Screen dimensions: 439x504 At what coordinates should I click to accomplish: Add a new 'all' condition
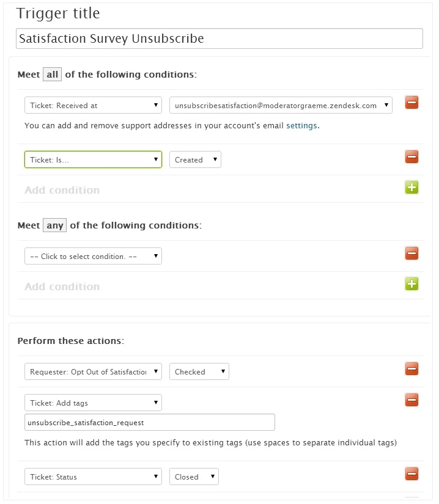tap(411, 188)
